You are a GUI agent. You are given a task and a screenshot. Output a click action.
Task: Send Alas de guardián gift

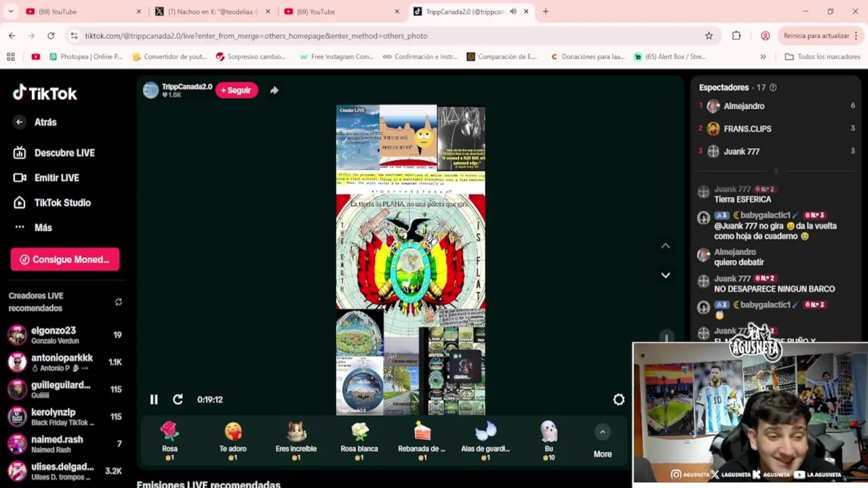[486, 441]
